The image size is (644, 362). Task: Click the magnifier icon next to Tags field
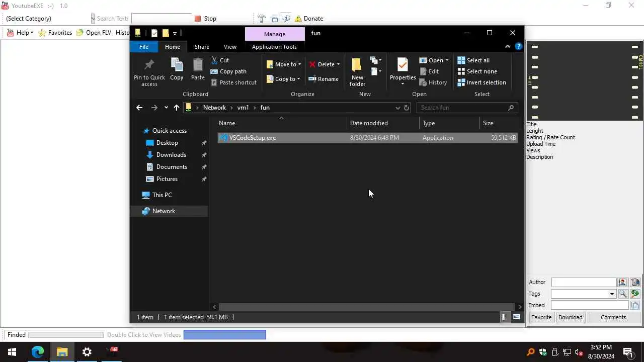(x=622, y=294)
